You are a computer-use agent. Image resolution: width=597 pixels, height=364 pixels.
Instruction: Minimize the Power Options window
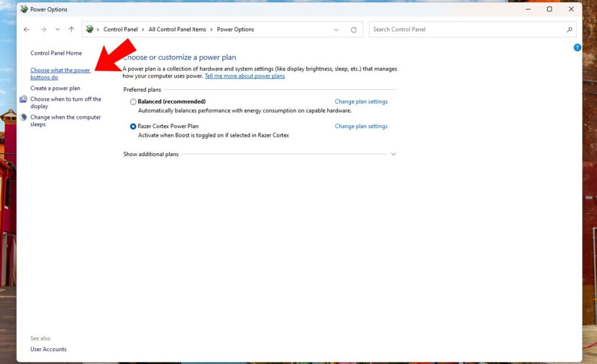tap(528, 9)
